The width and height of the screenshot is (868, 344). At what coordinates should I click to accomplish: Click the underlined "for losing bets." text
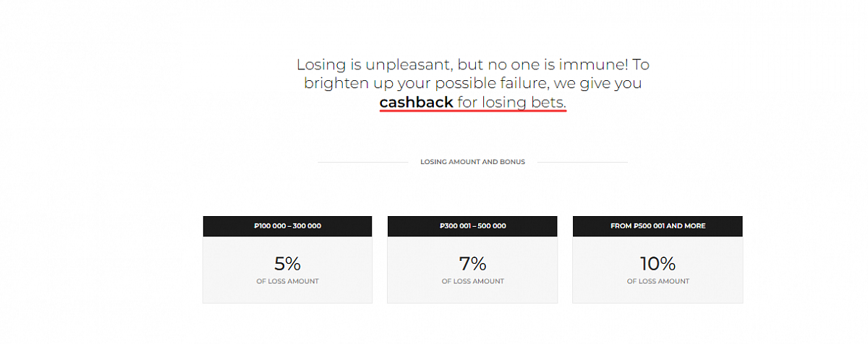pyautogui.click(x=511, y=103)
